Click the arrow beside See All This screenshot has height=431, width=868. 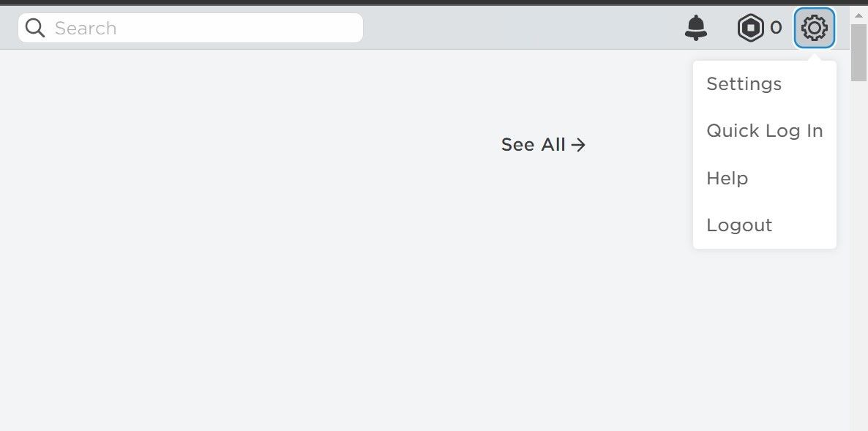(578, 145)
